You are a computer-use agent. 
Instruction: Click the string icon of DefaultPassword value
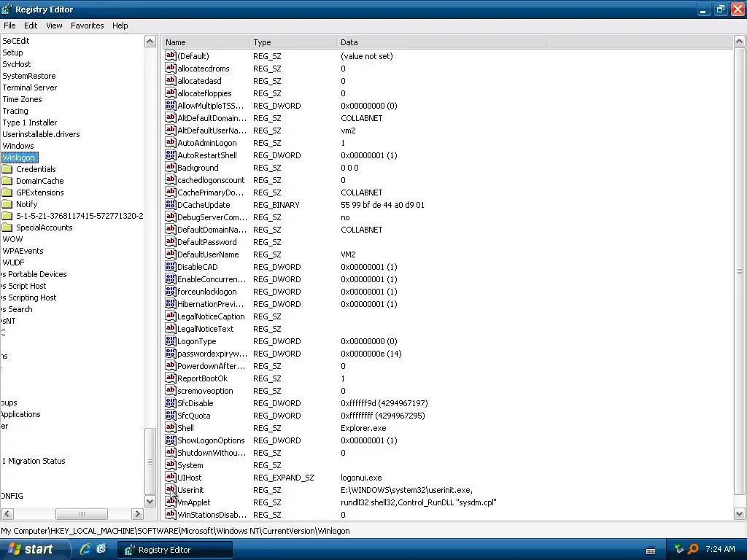[171, 241]
